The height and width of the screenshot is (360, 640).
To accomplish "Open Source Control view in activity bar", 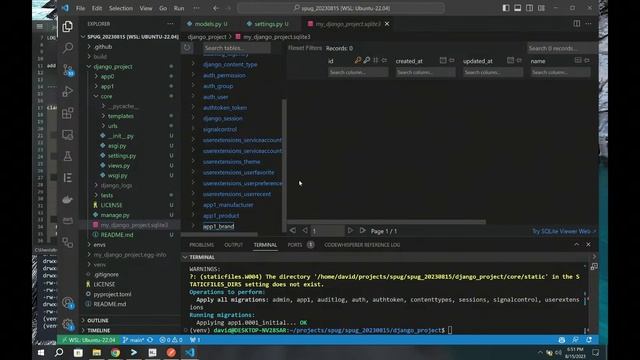I will tap(68, 70).
